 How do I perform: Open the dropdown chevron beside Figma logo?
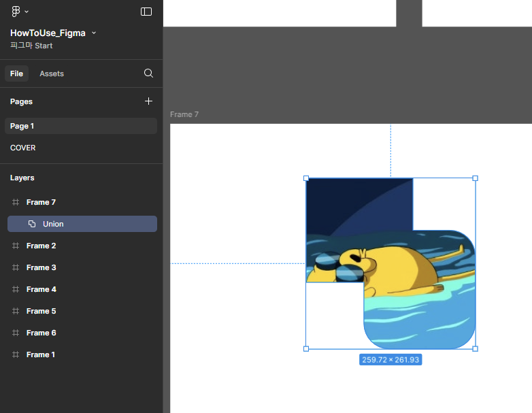pos(27,12)
